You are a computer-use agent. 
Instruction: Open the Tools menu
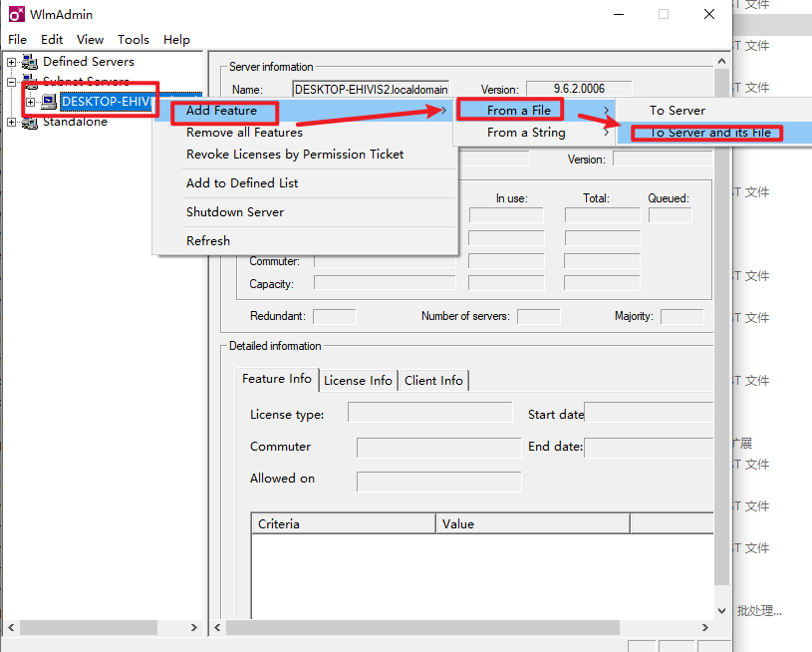(133, 40)
